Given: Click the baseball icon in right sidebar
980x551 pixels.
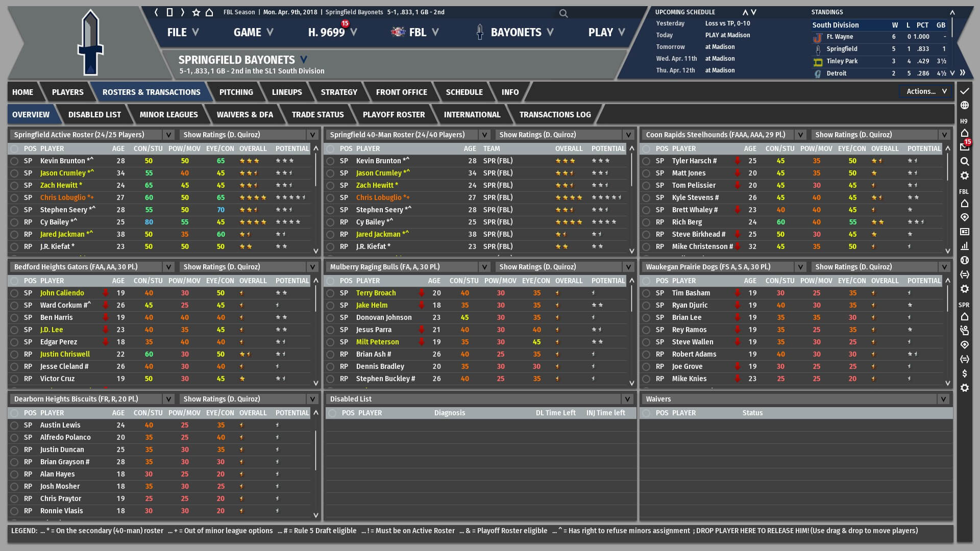Looking at the screenshot, I should [964, 260].
